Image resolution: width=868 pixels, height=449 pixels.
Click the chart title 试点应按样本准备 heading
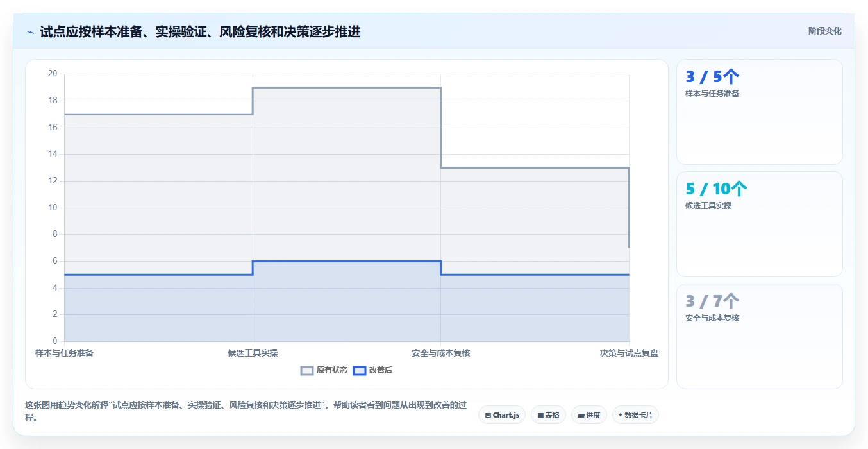[200, 31]
